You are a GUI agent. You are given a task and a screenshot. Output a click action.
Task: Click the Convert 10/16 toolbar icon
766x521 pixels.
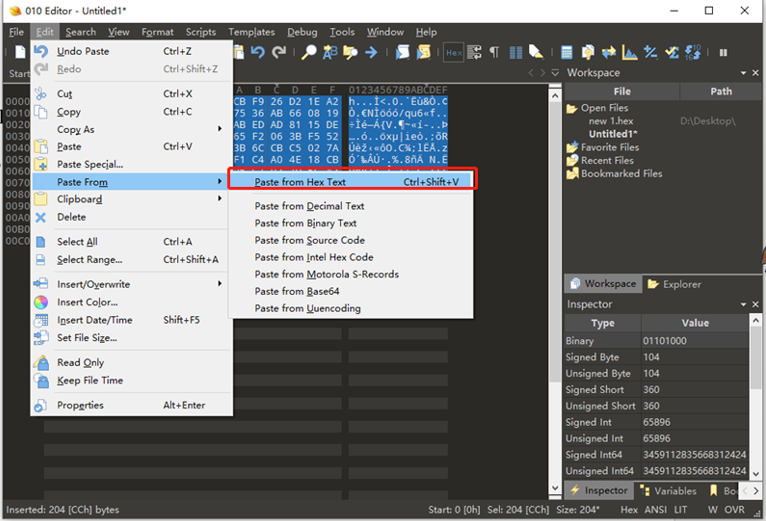(x=693, y=52)
